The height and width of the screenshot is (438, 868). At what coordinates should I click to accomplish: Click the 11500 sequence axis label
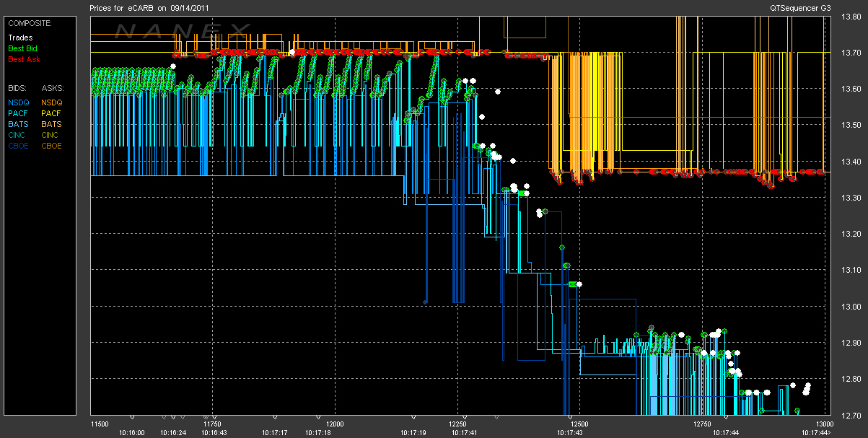(x=99, y=424)
